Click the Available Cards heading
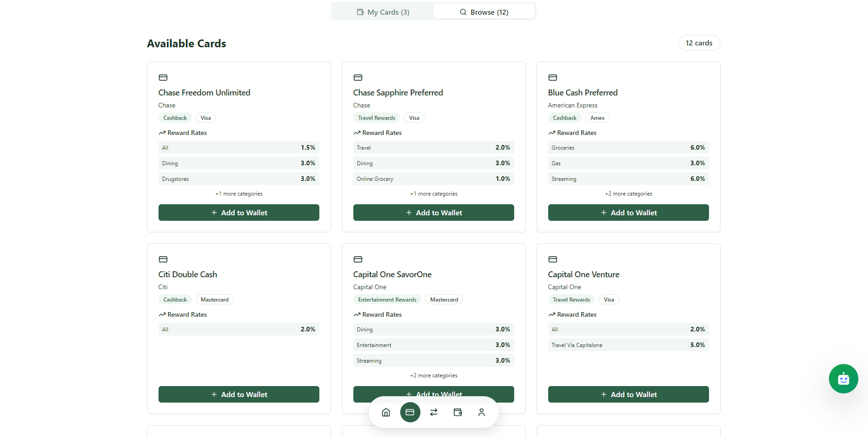 (x=187, y=44)
